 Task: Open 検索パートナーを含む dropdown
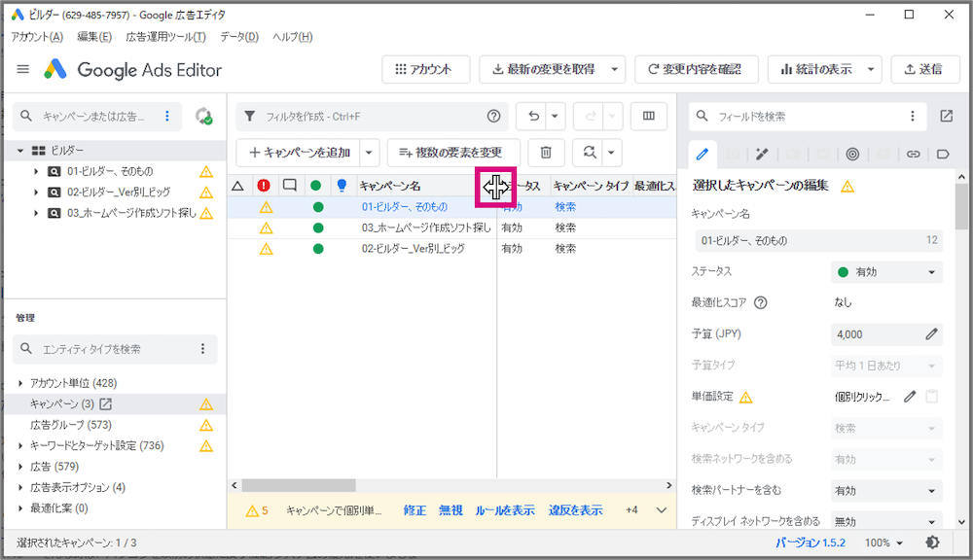pyautogui.click(x=886, y=491)
